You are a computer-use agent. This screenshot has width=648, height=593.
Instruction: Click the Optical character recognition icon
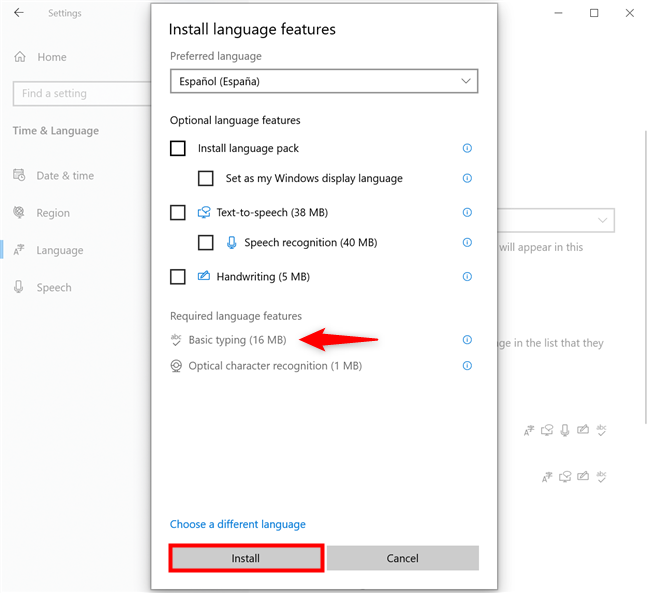[x=176, y=366]
